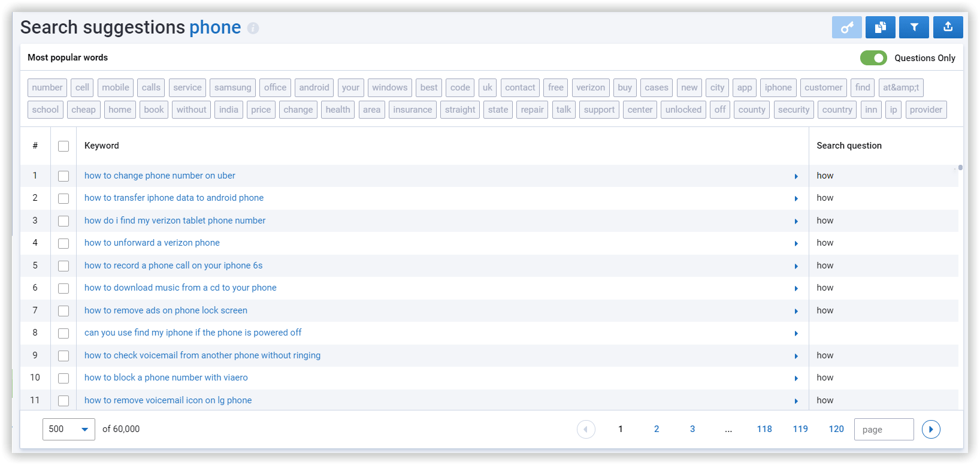Go to page 118
This screenshot has width=980, height=465.
(764, 429)
